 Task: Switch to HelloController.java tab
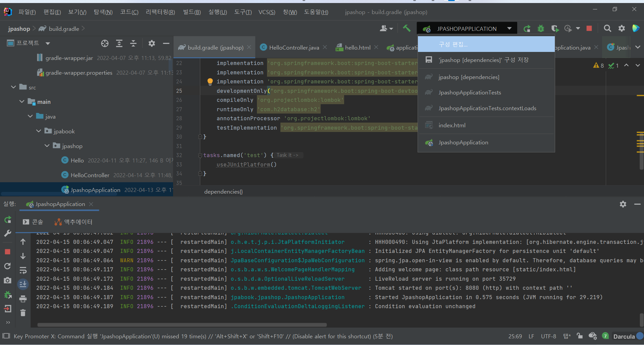(x=294, y=48)
